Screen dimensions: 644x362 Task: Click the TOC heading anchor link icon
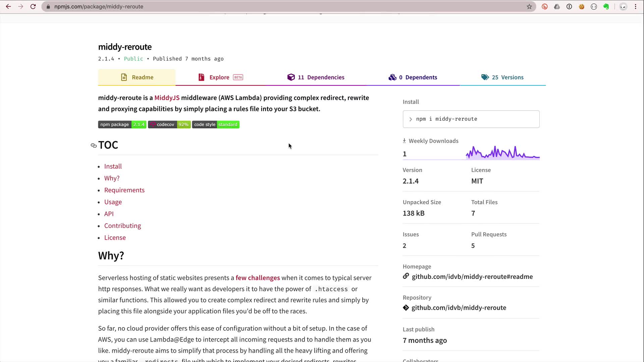[x=94, y=145]
